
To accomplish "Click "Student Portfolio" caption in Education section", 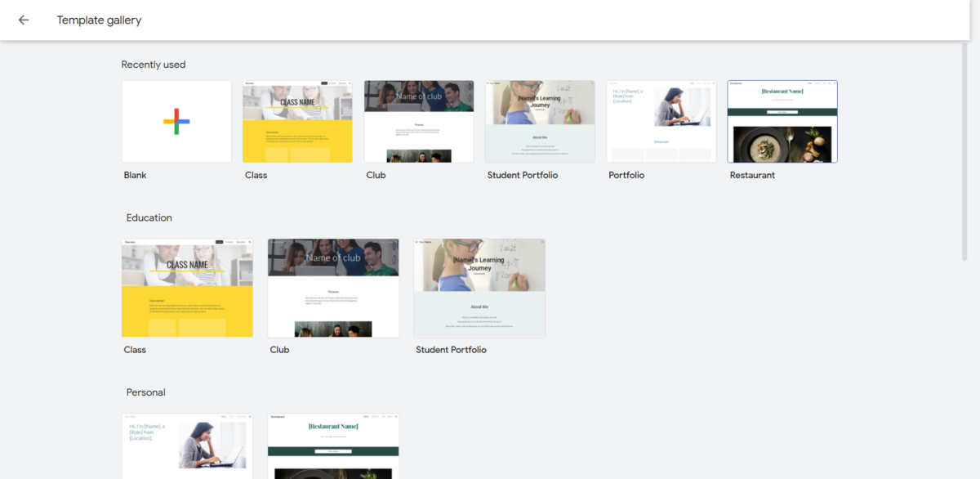I will pos(451,350).
